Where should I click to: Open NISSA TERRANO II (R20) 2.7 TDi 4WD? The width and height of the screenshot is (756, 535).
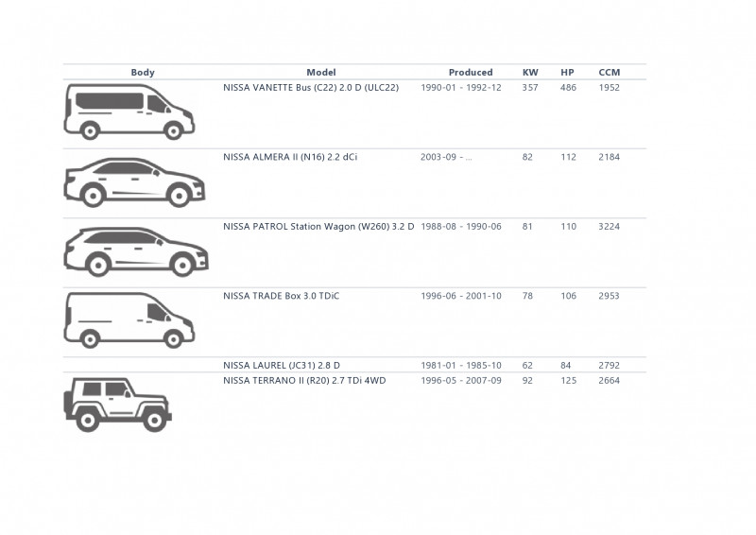pos(304,381)
